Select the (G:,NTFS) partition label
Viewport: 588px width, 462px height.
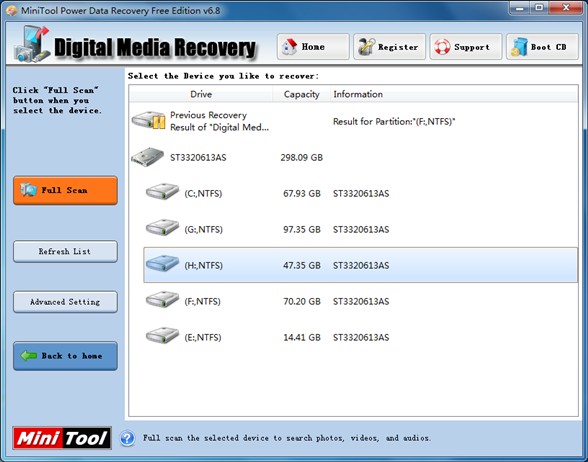pos(203,230)
